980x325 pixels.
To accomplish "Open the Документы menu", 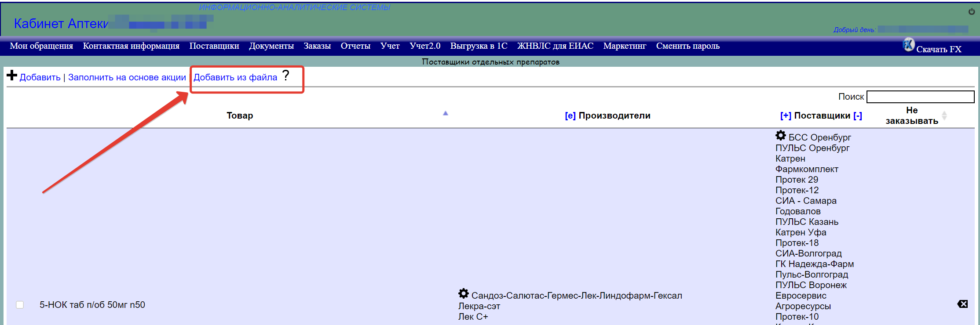I will tap(271, 46).
